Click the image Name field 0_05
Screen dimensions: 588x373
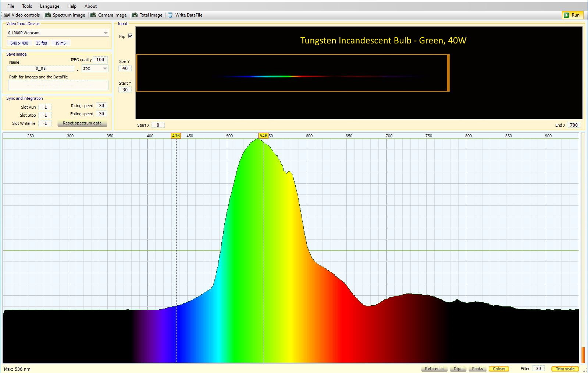41,68
